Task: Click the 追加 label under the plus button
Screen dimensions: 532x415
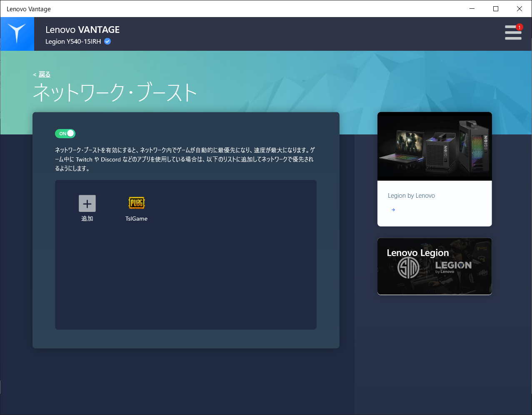Action: 87,219
